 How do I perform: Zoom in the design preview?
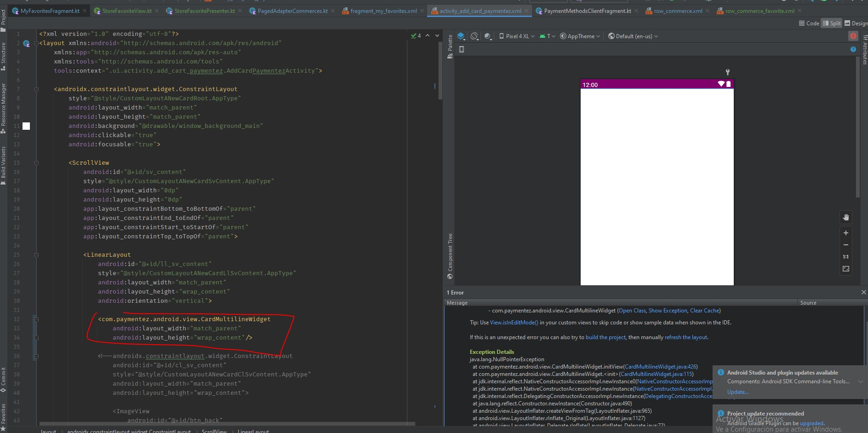click(846, 233)
